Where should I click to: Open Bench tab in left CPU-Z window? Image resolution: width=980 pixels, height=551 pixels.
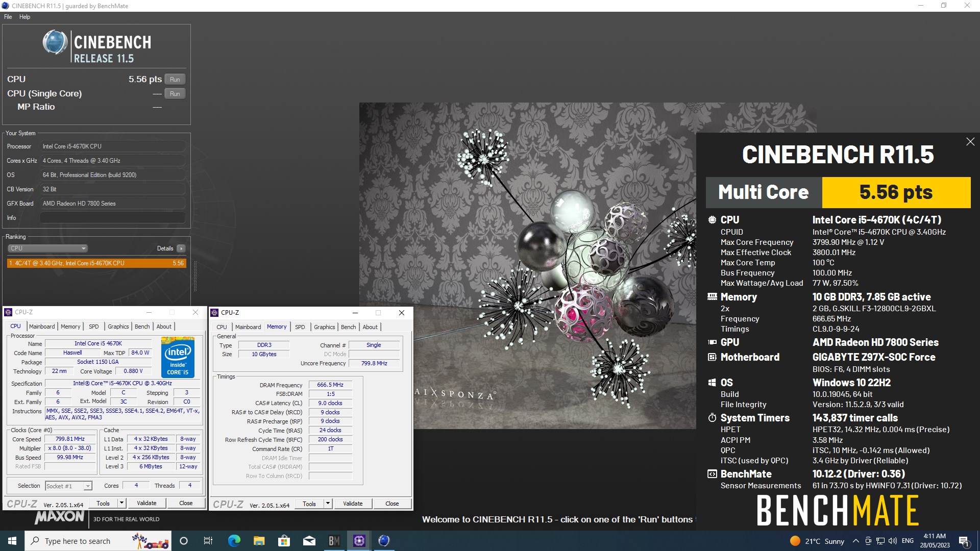point(142,327)
